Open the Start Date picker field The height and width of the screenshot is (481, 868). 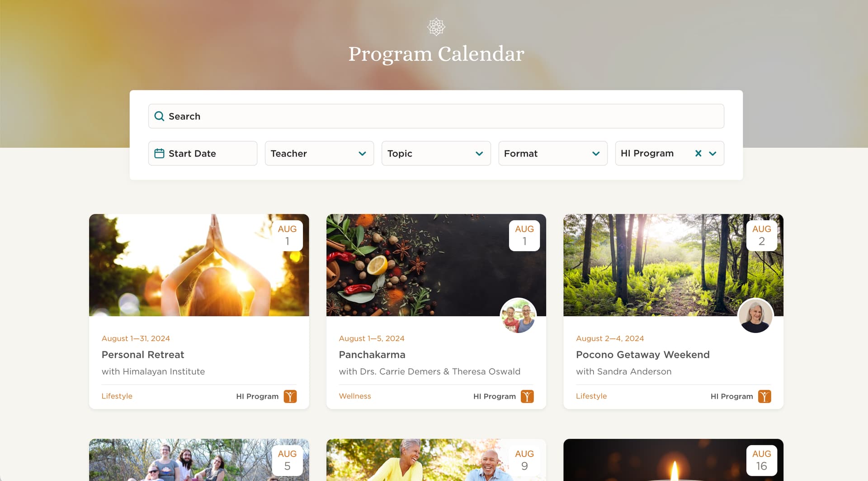tap(203, 153)
